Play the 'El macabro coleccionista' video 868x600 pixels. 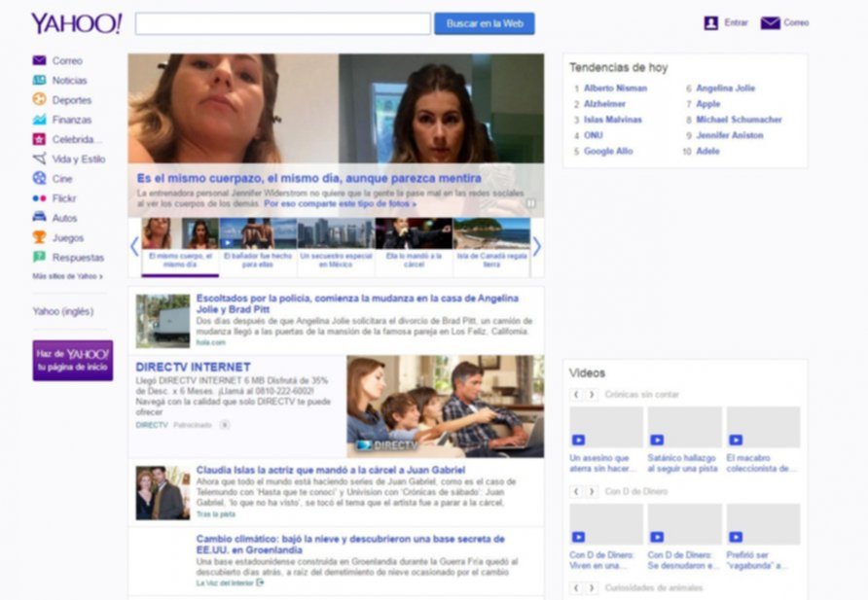click(735, 441)
